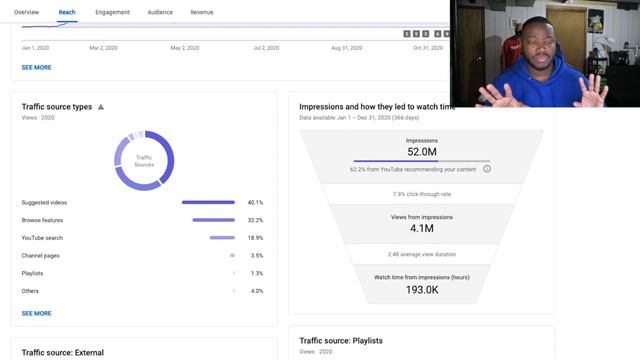This screenshot has width=640, height=360.
Task: Click the 7.9% click-through rate text
Action: click(x=422, y=194)
